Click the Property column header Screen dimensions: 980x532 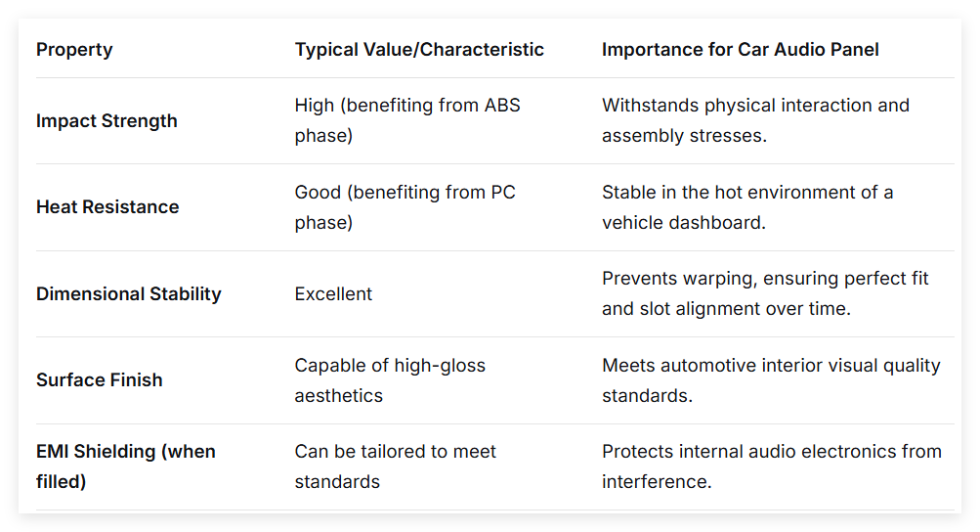74,50
